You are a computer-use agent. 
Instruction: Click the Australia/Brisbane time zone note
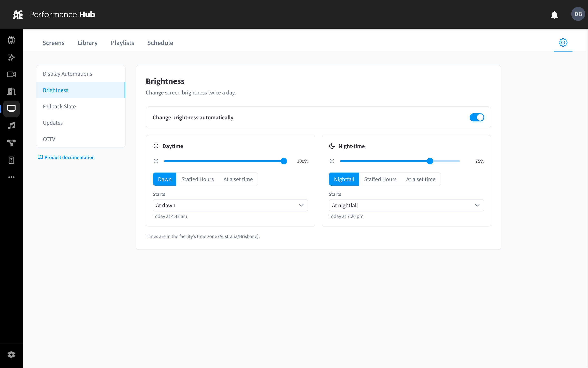click(x=203, y=236)
